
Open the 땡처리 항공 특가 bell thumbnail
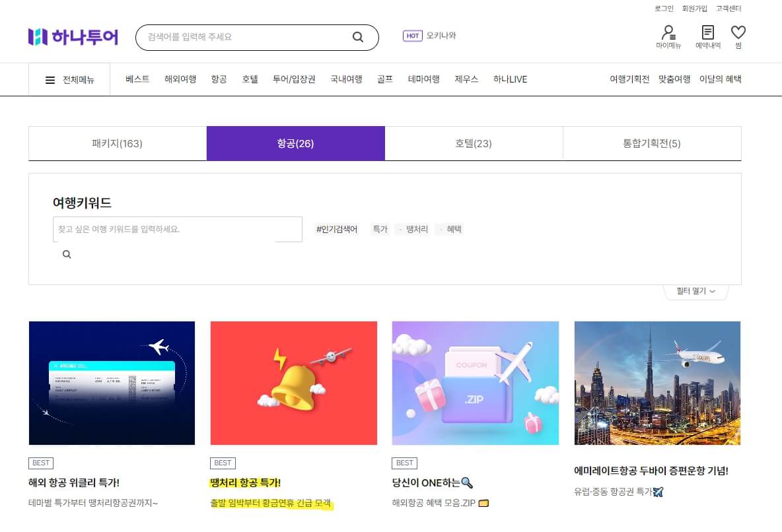[x=293, y=383]
